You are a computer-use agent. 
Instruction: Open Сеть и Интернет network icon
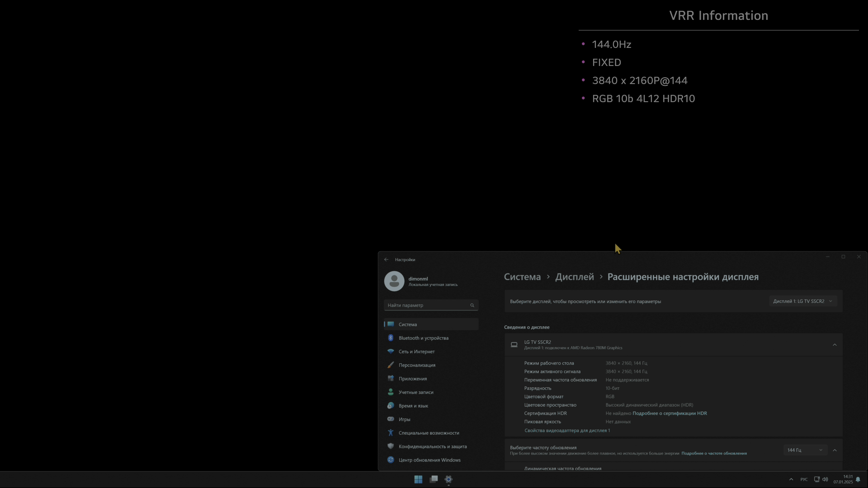pyautogui.click(x=391, y=352)
